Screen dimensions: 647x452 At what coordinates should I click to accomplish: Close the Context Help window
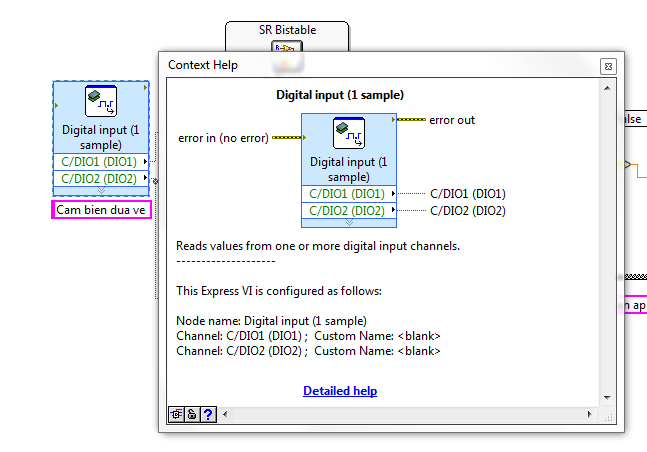point(607,66)
